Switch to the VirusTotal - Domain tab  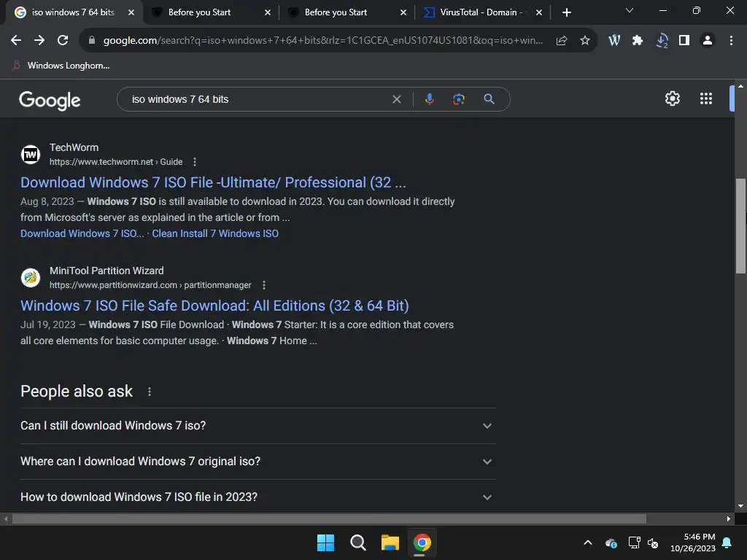[481, 12]
